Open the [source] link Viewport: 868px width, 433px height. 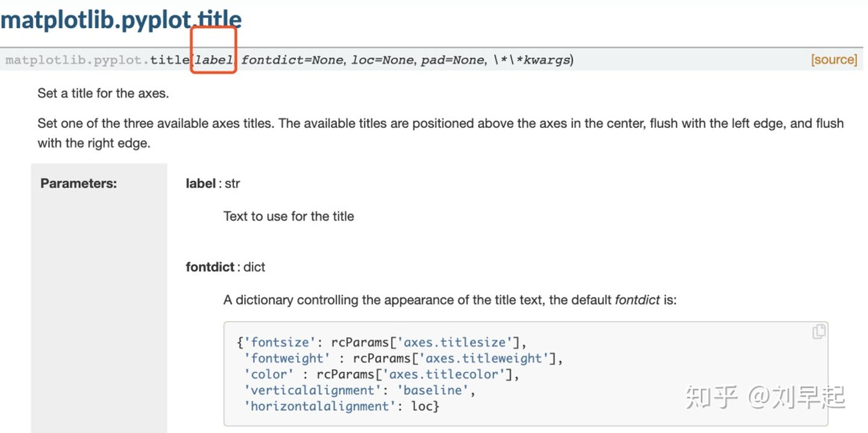[834, 59]
